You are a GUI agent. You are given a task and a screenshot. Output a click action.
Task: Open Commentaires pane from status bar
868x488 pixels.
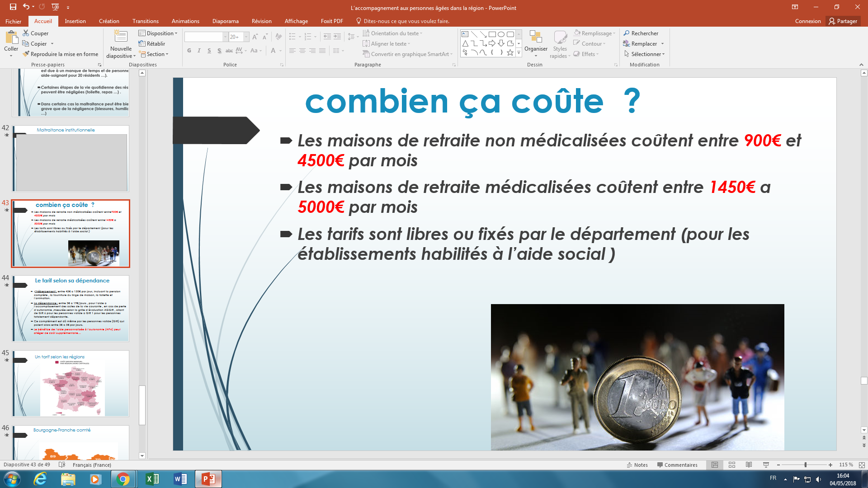(677, 465)
